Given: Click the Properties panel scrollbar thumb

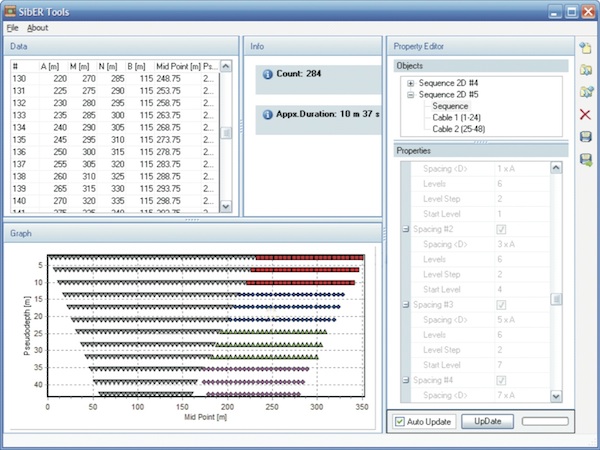Looking at the screenshot, I should coord(557,298).
